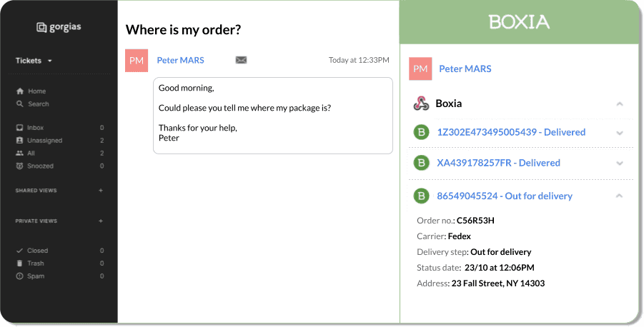
Task: Click the Inbox tray icon
Action: pos(19,128)
